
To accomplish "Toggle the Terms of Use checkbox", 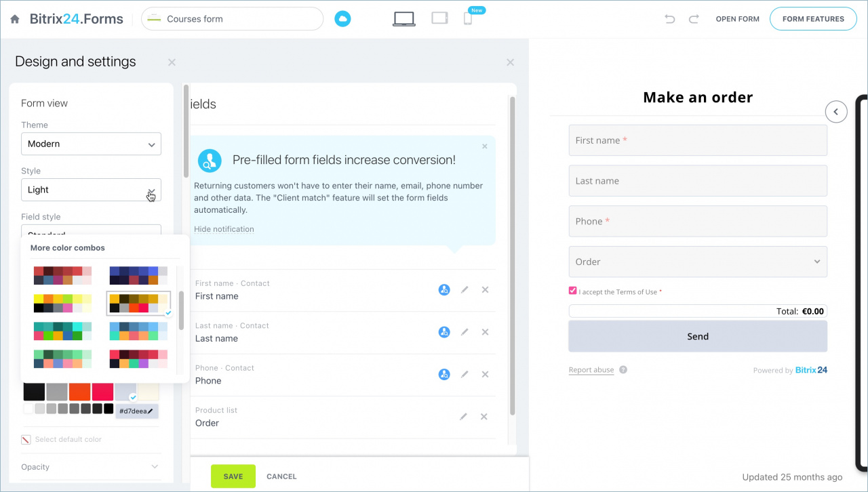I will pyautogui.click(x=572, y=291).
